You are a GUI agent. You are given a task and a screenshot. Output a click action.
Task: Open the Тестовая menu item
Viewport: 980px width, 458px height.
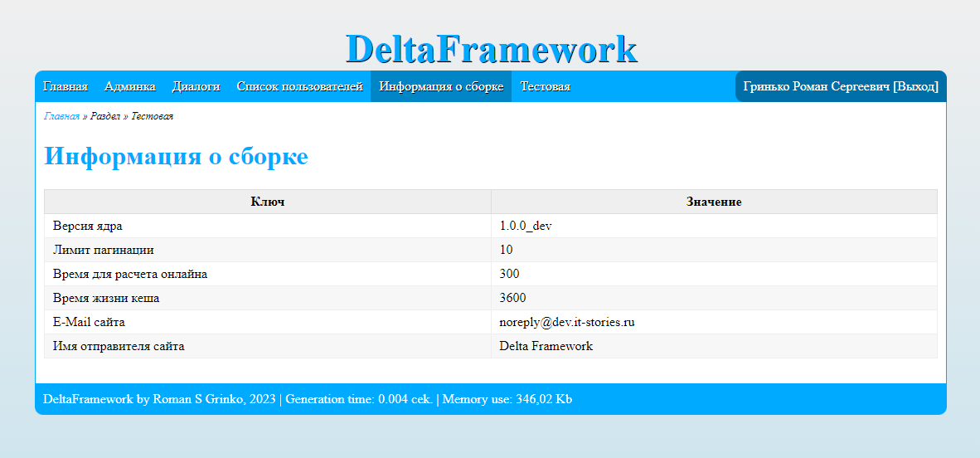point(545,86)
